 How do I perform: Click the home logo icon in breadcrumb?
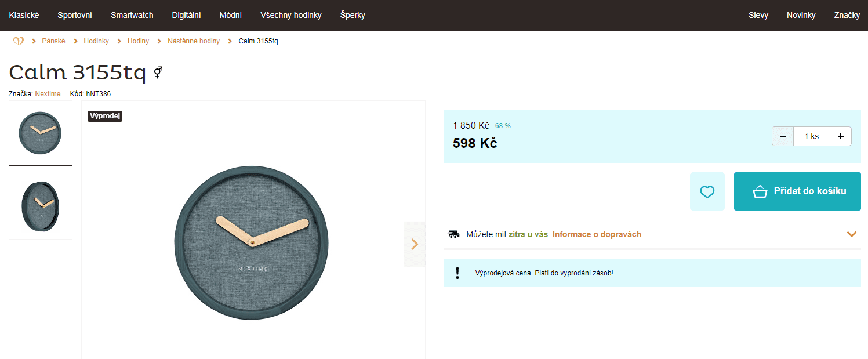click(x=19, y=41)
